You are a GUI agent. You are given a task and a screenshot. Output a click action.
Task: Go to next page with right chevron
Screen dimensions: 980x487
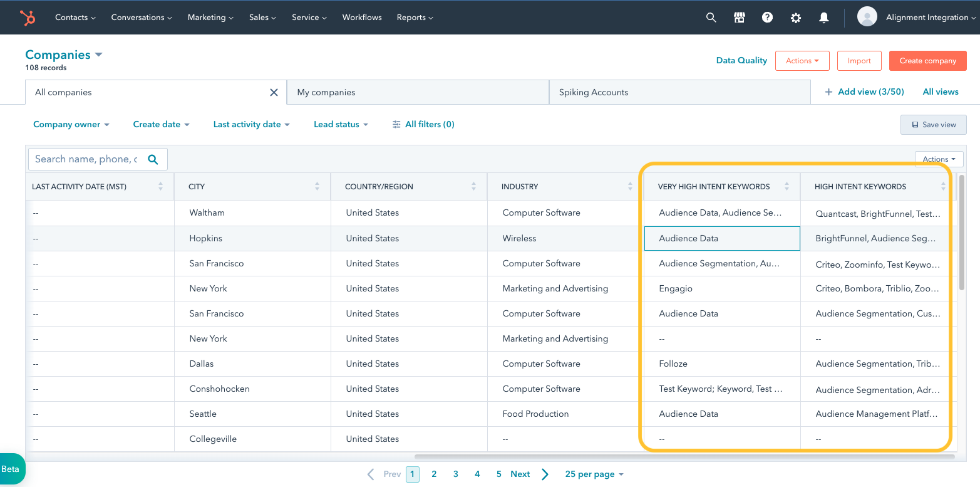[x=545, y=474]
